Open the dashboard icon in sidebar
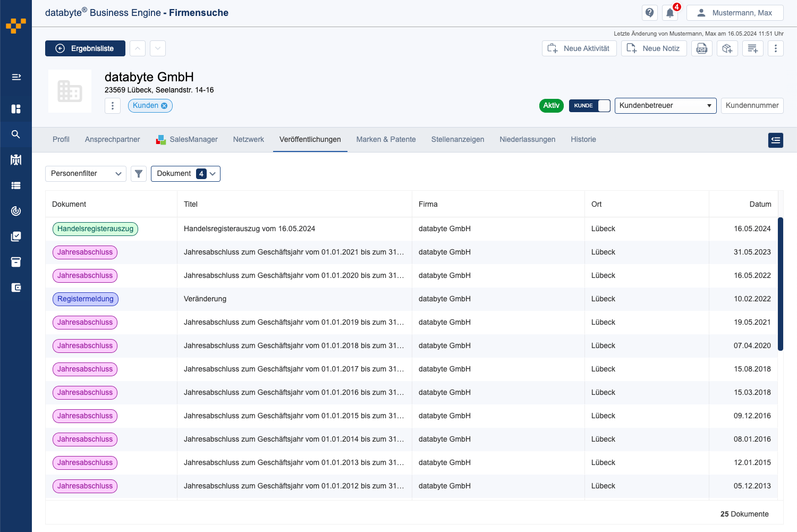 point(16,109)
